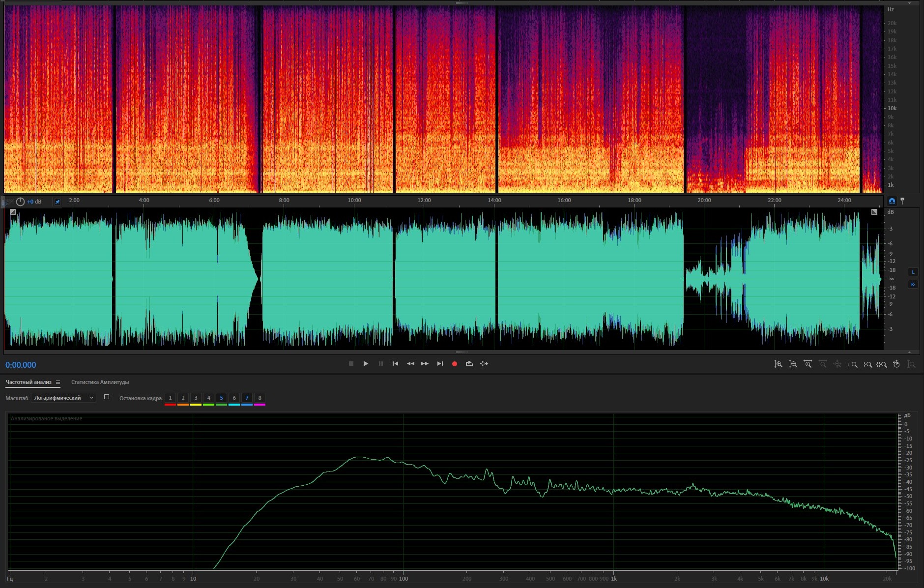Select the Частотный анализ tab
This screenshot has width=924, height=588.
coord(29,382)
